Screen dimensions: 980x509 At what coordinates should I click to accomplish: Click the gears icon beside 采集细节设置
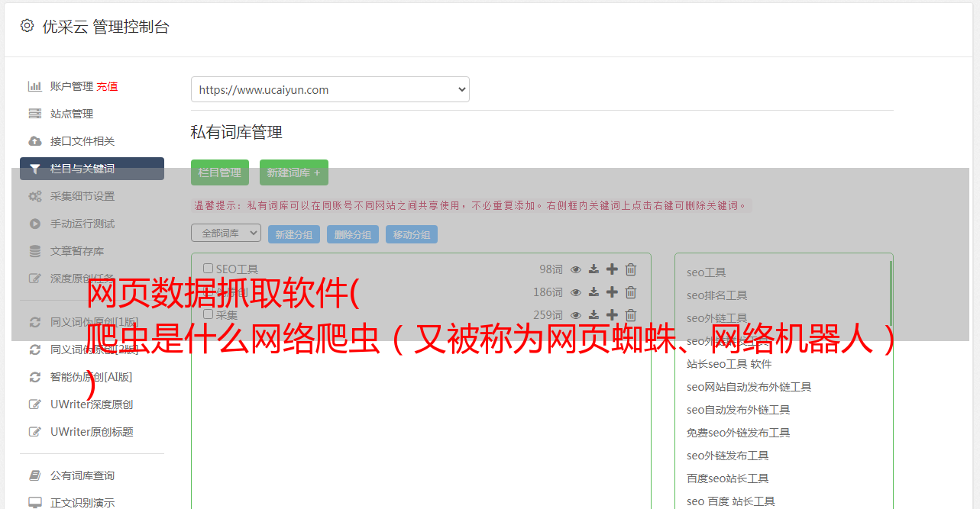pos(34,196)
